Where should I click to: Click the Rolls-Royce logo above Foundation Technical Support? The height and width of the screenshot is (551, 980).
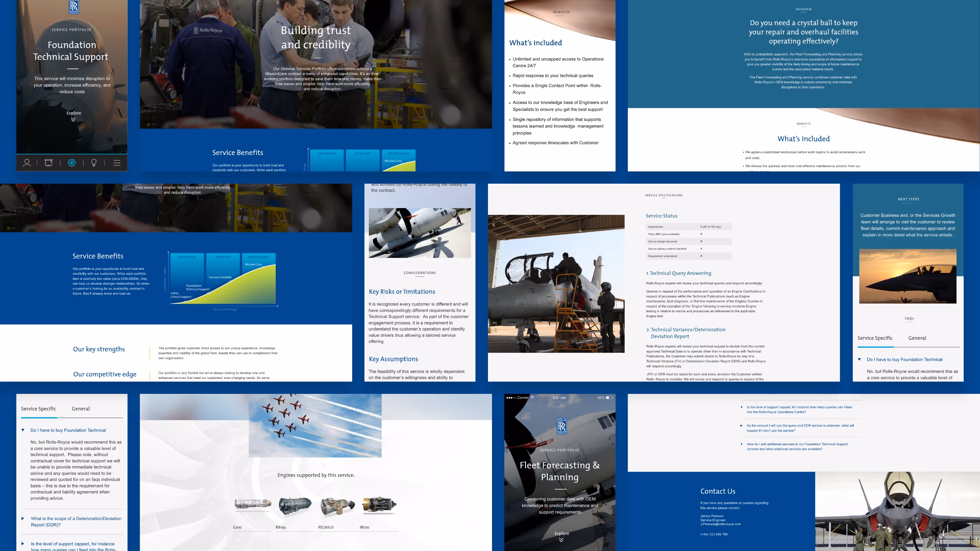point(73,7)
